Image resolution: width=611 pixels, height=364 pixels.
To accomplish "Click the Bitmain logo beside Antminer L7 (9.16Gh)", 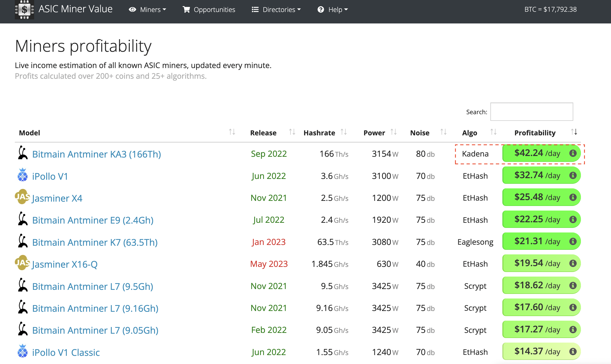I will (x=23, y=307).
